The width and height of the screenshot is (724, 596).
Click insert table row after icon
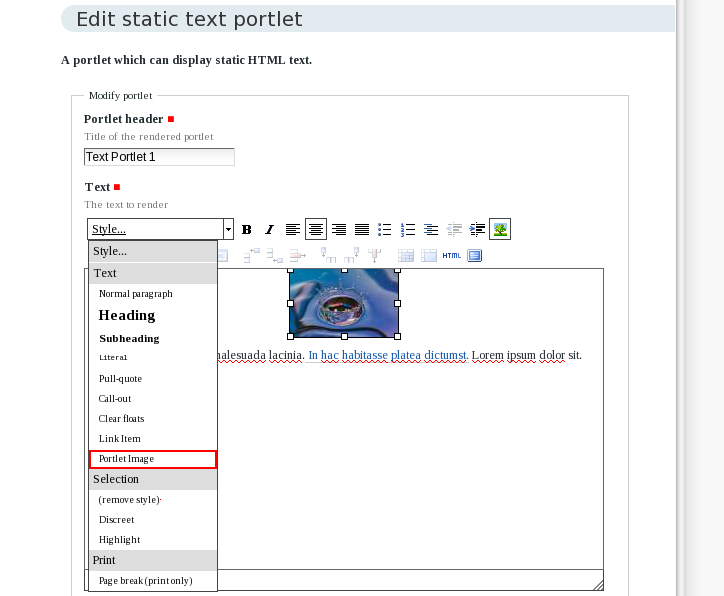pyautogui.click(x=275, y=255)
